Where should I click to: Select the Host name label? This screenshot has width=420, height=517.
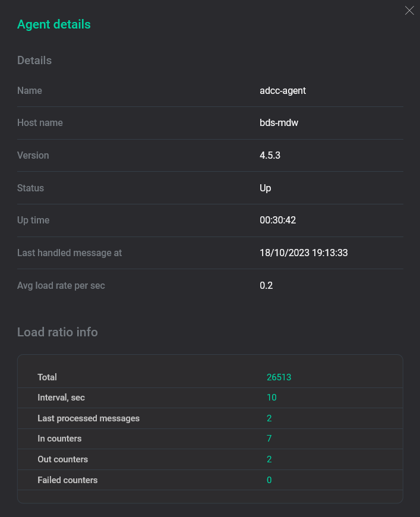pos(40,122)
